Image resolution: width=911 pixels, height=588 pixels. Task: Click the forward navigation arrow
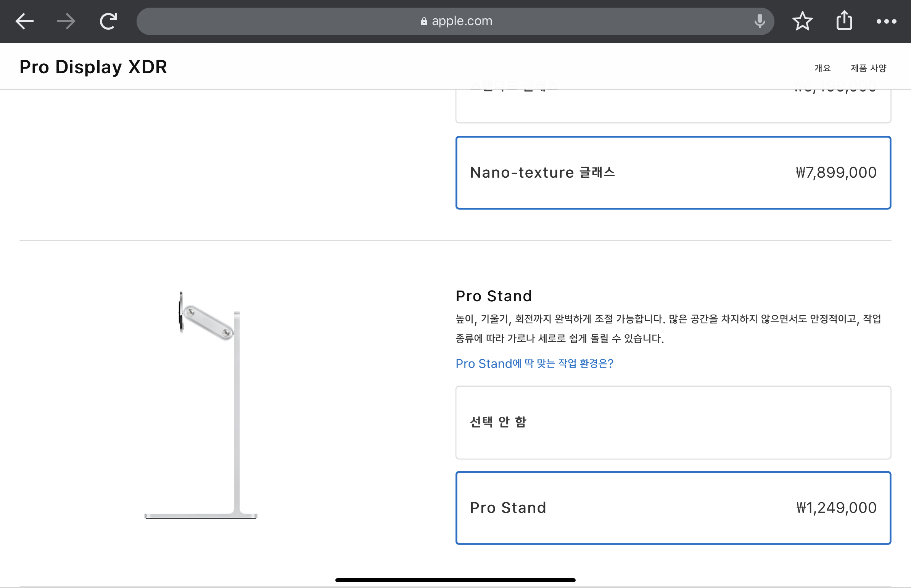tap(66, 21)
